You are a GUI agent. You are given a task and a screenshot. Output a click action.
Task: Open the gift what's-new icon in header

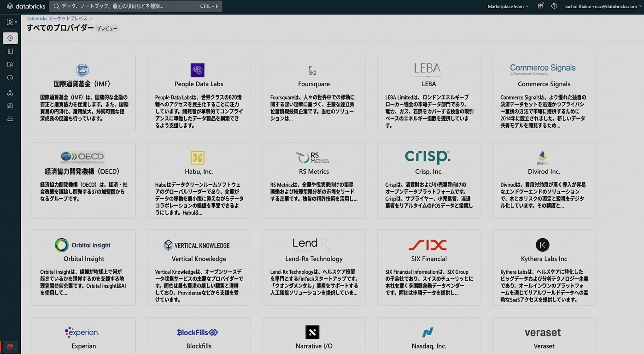[x=540, y=6]
